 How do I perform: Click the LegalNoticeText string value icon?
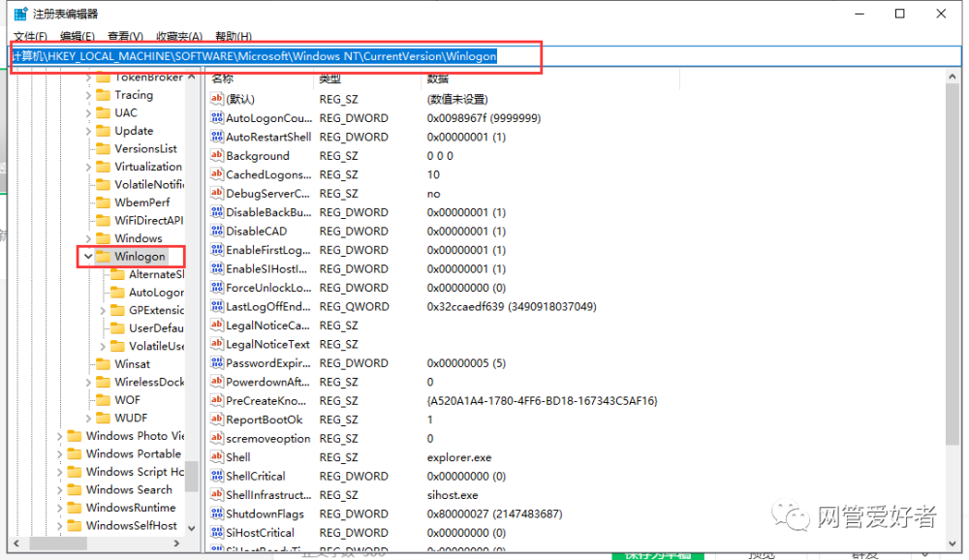coord(216,344)
